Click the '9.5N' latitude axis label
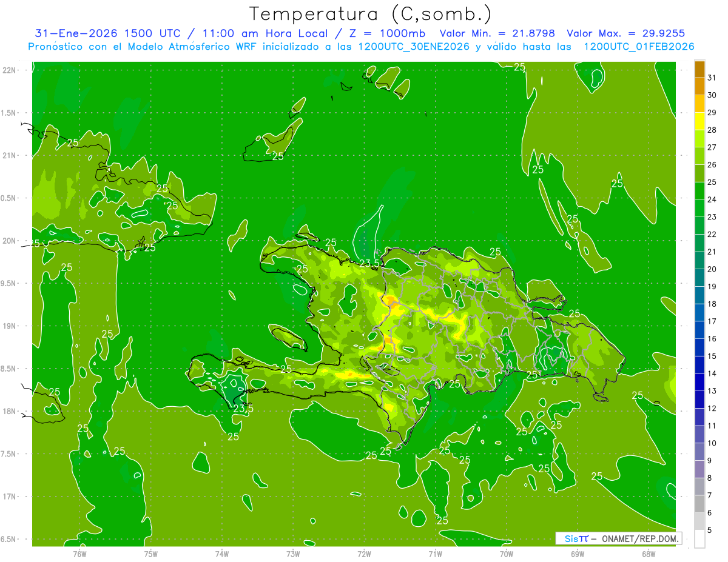The width and height of the screenshot is (728, 562). pyautogui.click(x=9, y=283)
